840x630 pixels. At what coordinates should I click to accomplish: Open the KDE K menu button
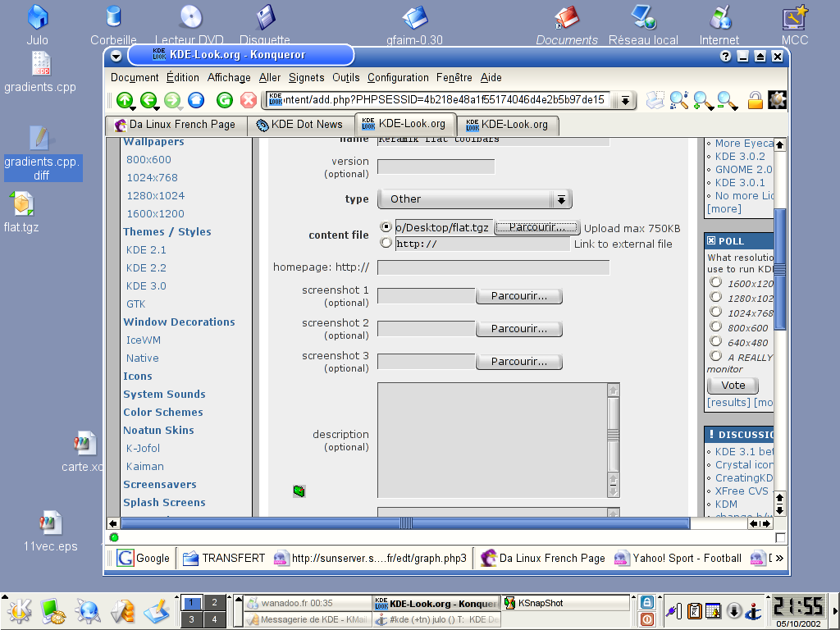20,610
